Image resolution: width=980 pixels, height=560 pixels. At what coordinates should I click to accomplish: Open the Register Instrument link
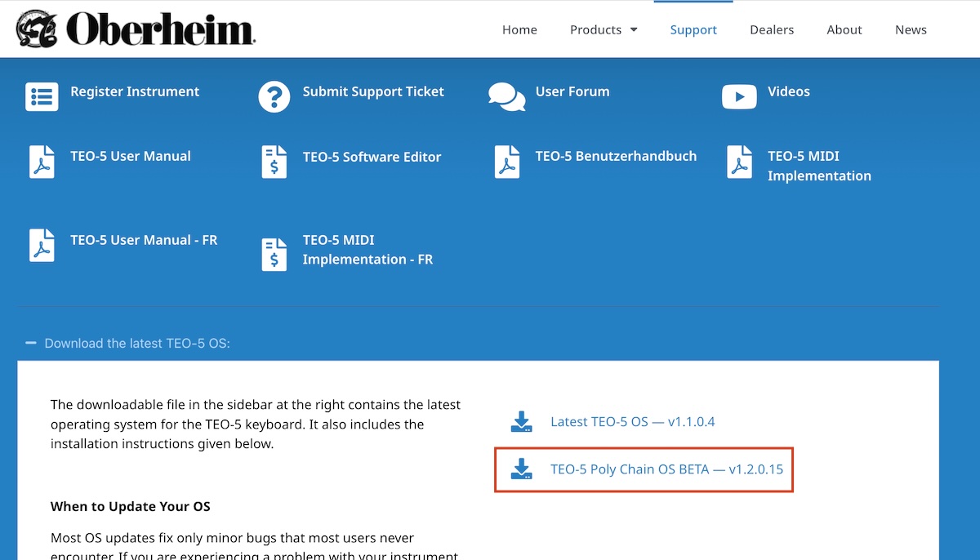135,91
